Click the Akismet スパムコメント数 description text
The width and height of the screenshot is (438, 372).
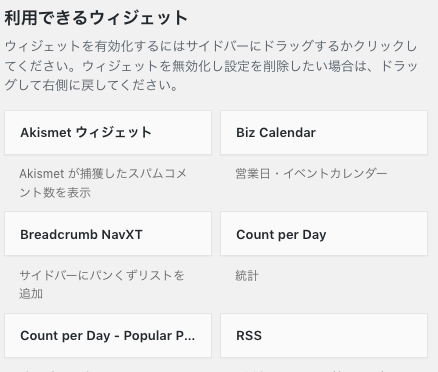coord(103,183)
